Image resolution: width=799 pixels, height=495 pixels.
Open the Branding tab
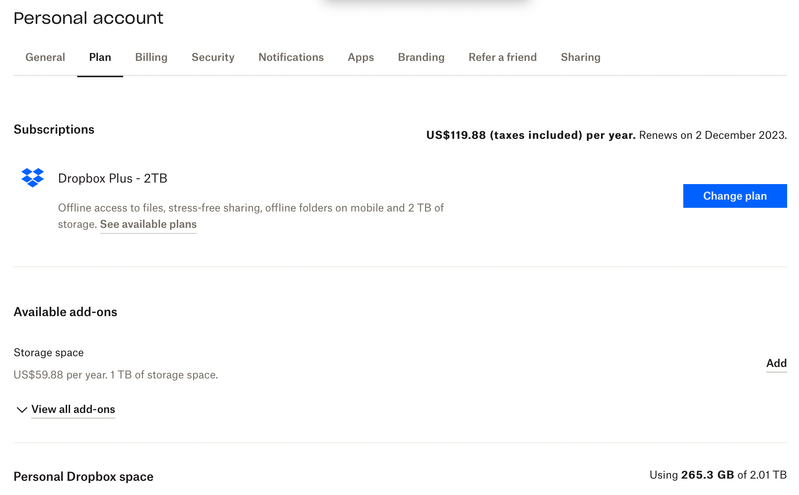pyautogui.click(x=421, y=58)
